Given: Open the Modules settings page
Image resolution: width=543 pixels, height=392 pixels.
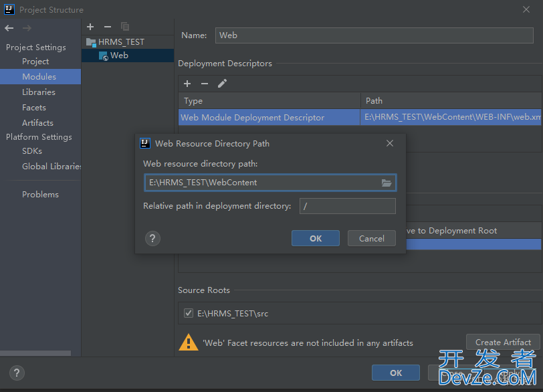Looking at the screenshot, I should (x=39, y=76).
